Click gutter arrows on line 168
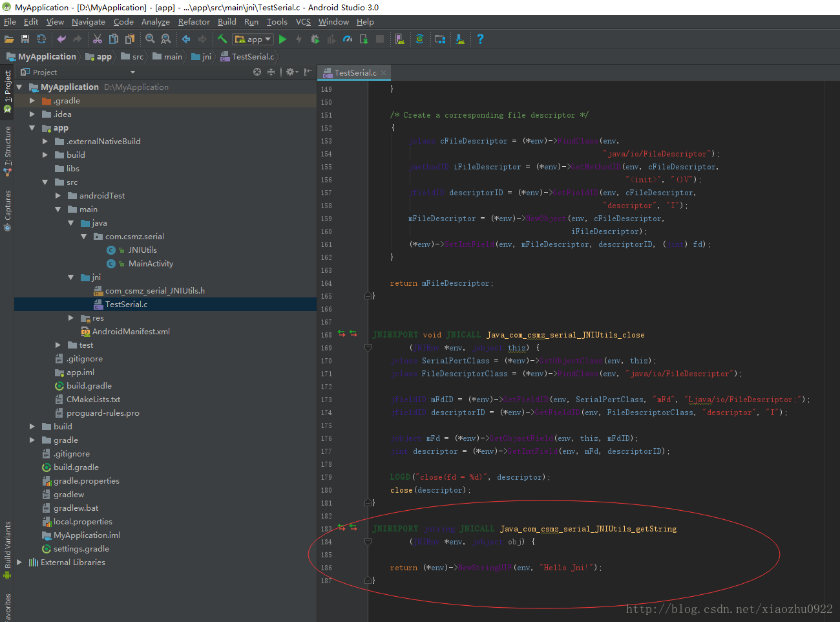 pyautogui.click(x=347, y=334)
